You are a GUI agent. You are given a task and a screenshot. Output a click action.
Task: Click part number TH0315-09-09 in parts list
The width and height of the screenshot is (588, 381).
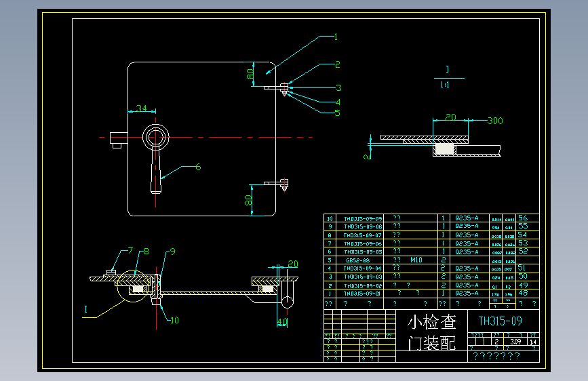(x=363, y=218)
